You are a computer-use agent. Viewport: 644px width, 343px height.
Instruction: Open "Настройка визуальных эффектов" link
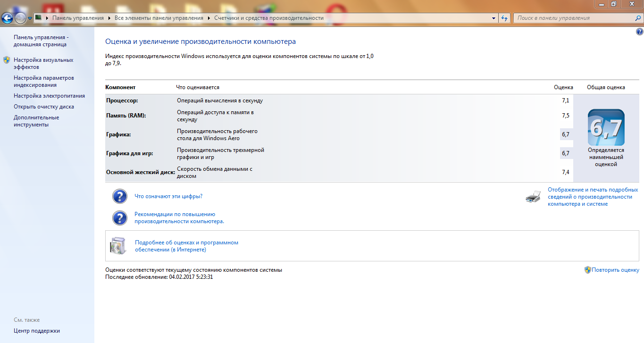click(43, 64)
